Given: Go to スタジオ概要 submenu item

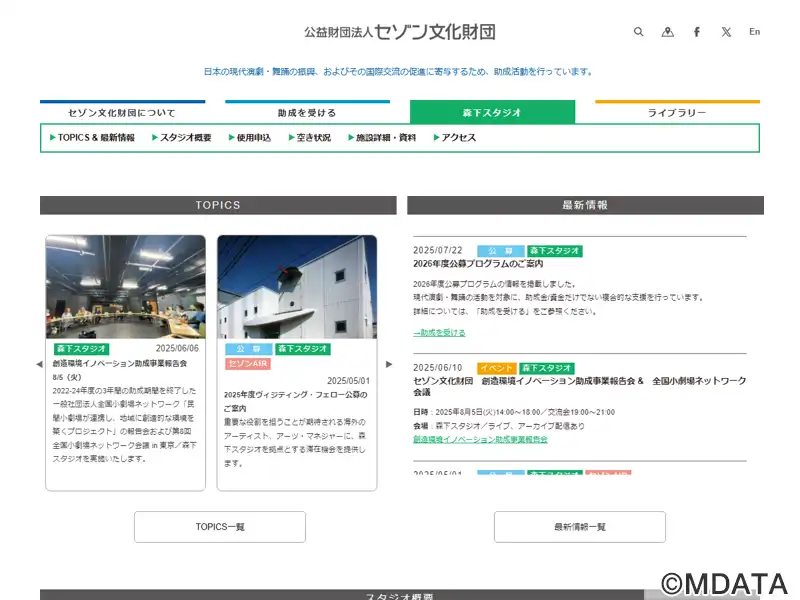Looking at the screenshot, I should click(182, 137).
